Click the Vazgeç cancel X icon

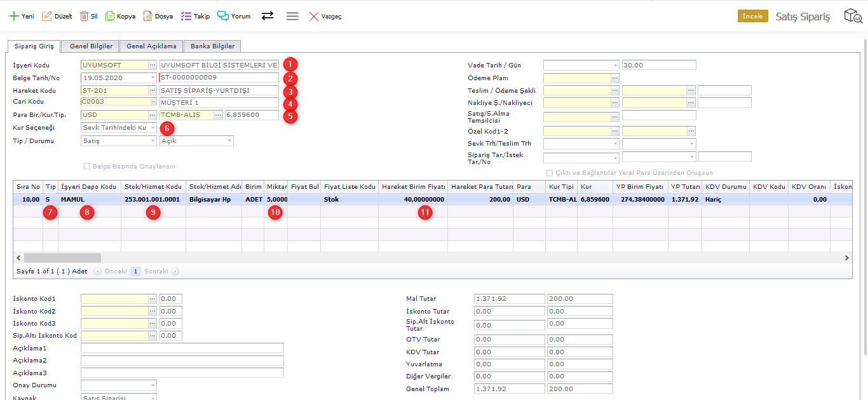(314, 16)
